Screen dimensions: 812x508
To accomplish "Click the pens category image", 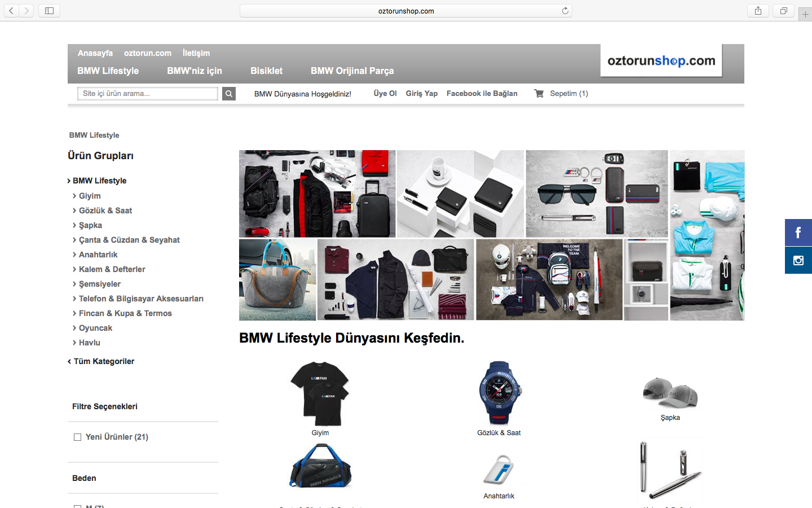I will [x=670, y=470].
